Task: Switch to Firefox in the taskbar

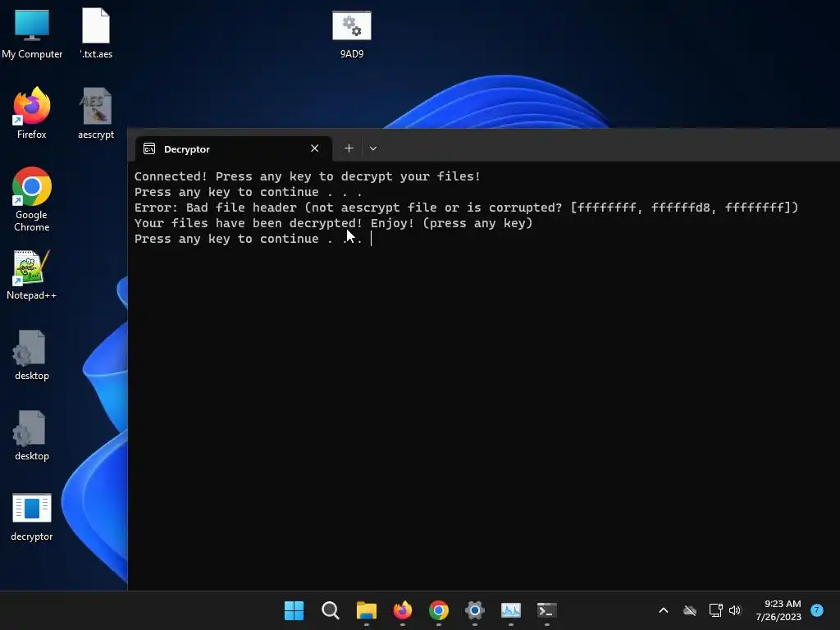Action: point(402,610)
